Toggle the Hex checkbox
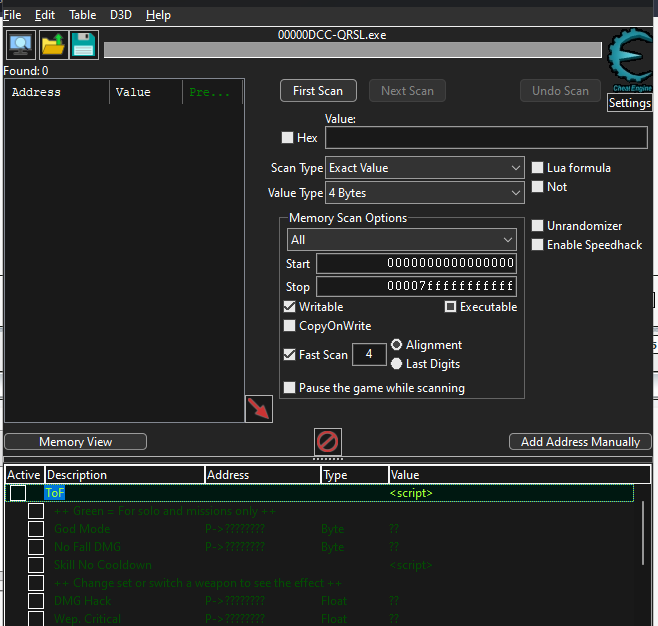Screen dimensions: 658x626 point(287,138)
